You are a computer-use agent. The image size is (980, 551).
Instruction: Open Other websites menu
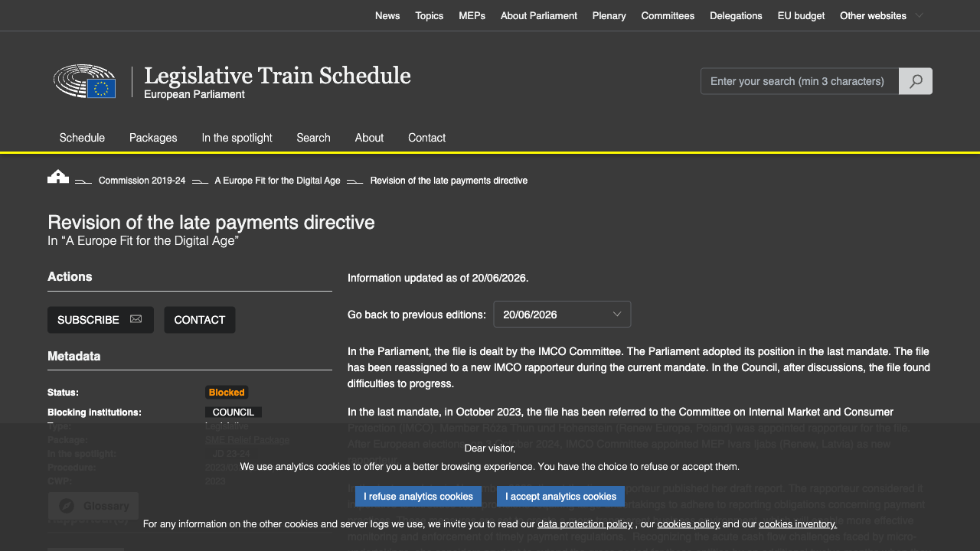click(873, 15)
